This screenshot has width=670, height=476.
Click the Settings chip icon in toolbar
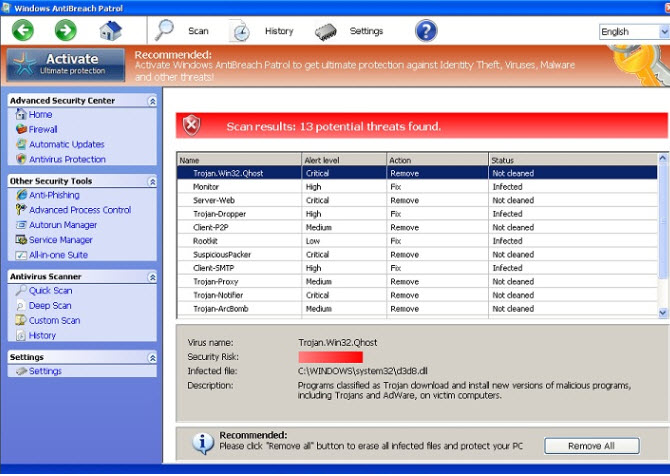click(x=326, y=31)
